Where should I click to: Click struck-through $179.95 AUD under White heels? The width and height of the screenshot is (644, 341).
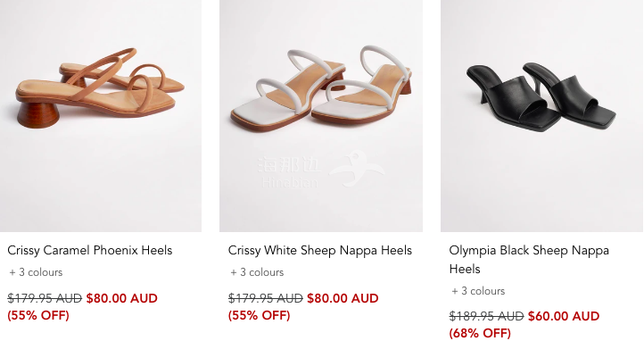[x=265, y=298]
